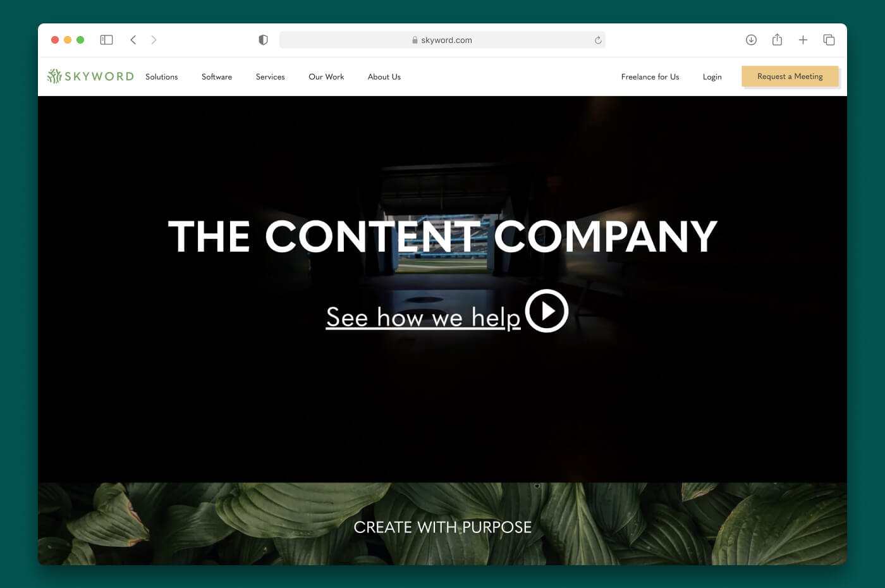Open the Login link
Viewport: 885px width, 588px height.
[712, 77]
